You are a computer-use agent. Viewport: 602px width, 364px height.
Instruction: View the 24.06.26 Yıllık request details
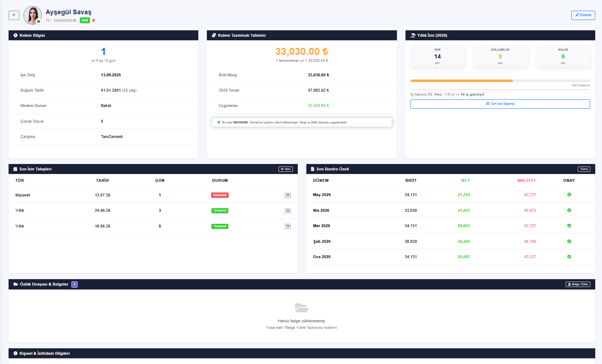[288, 211]
